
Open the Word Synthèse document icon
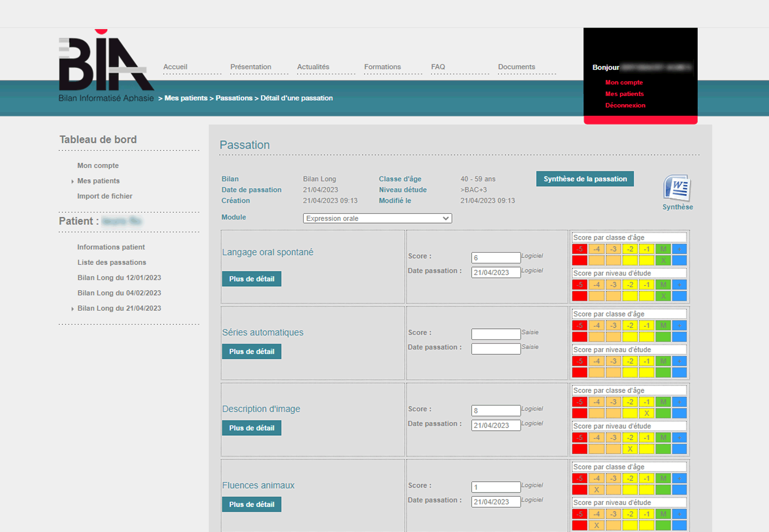point(677,189)
